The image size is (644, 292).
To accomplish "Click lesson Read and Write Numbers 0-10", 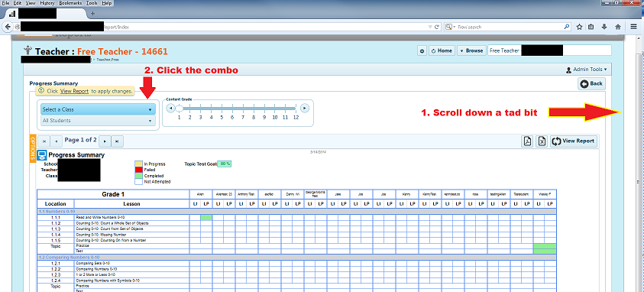I will pyautogui.click(x=100, y=217).
